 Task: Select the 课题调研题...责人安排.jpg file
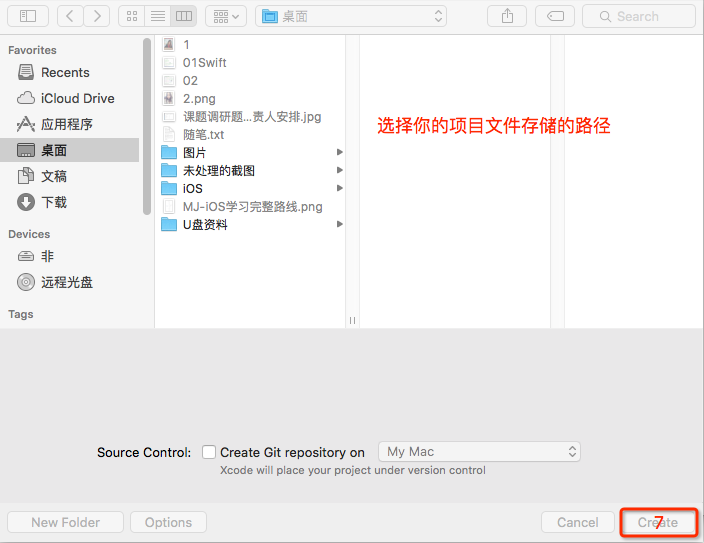pyautogui.click(x=251, y=117)
